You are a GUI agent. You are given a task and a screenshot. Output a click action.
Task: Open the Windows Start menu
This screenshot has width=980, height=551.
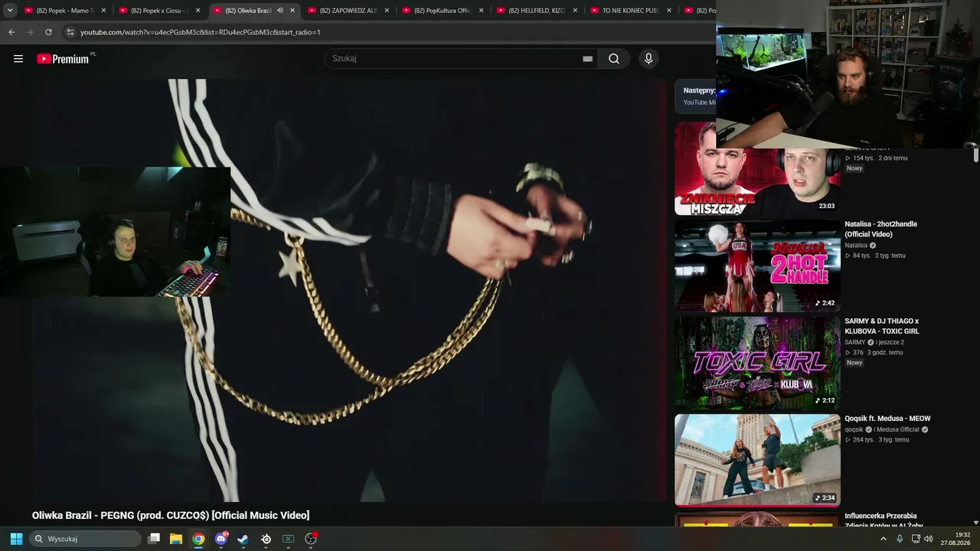click(16, 539)
